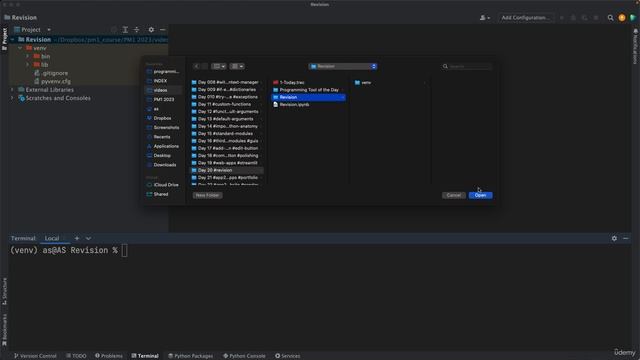This screenshot has height=360, width=640.
Task: Open the terminal tab options chevron
Action: pos(88,238)
